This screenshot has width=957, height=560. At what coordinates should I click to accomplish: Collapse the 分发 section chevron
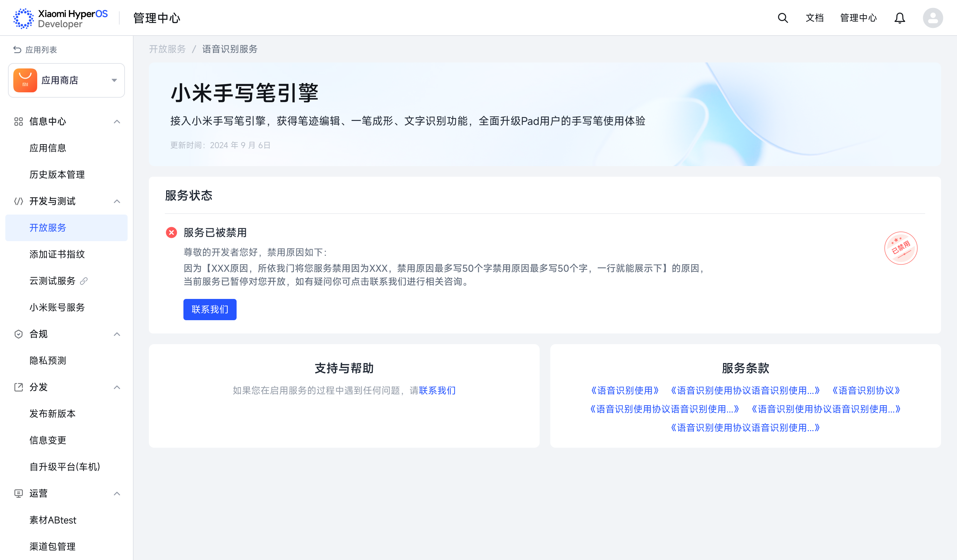tap(117, 387)
